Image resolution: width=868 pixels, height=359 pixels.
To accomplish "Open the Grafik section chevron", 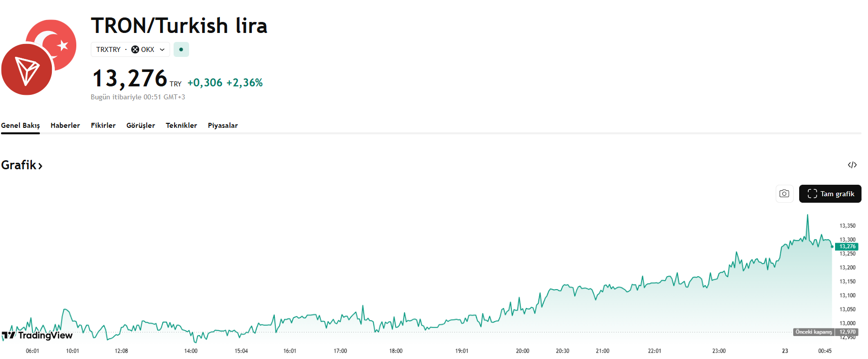I will point(40,166).
